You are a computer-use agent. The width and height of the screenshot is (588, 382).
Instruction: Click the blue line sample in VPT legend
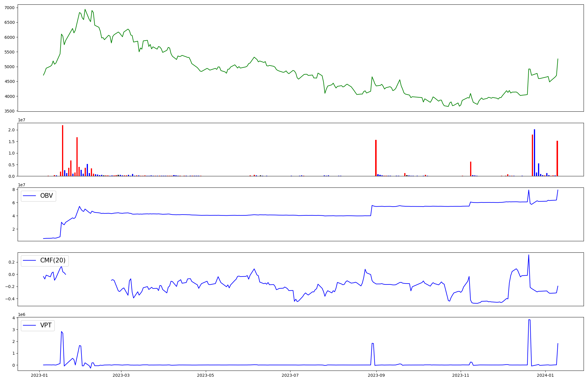29,325
